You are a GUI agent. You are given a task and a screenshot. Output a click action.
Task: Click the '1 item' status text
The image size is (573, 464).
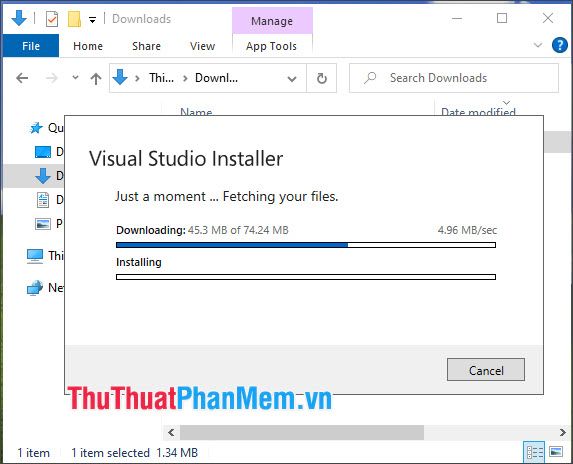point(34,453)
